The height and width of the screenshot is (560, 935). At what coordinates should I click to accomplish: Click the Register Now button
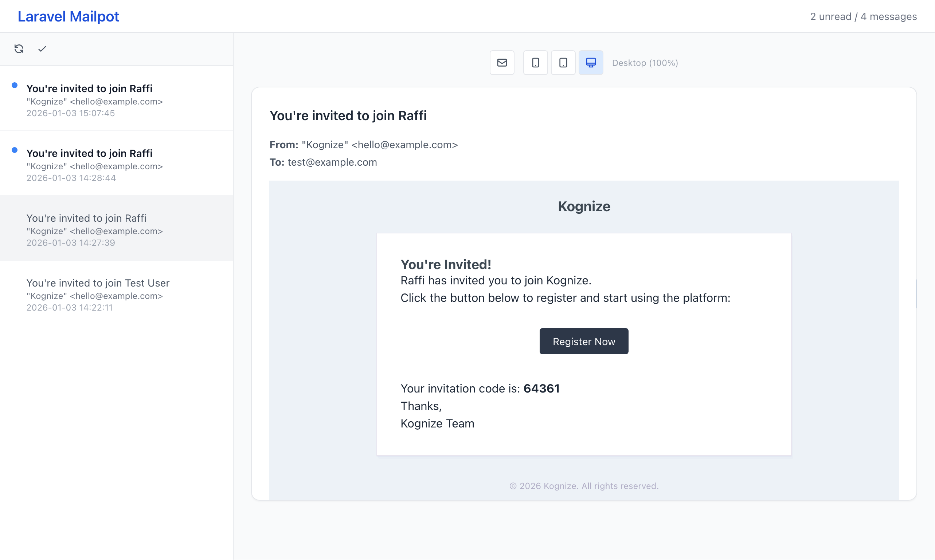[x=583, y=341]
